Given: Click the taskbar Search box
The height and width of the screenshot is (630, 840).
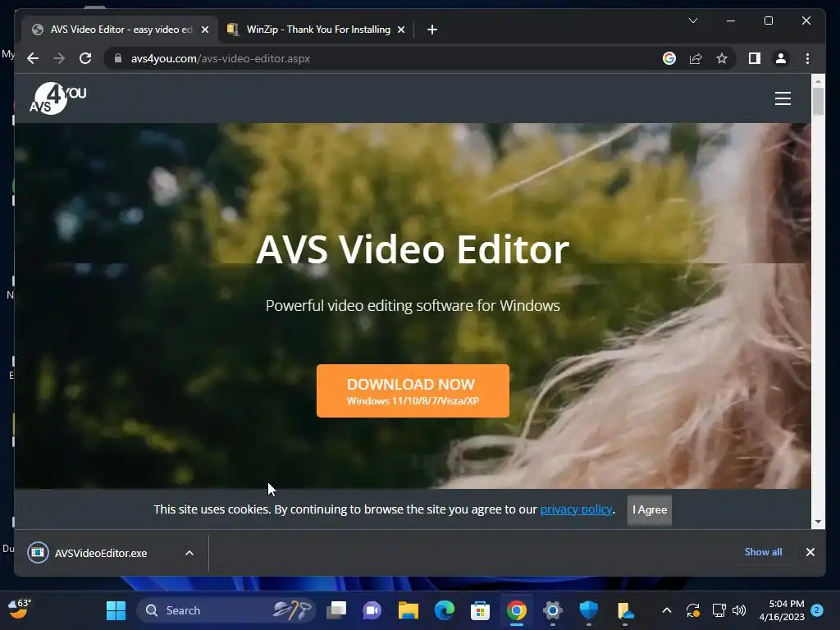Looking at the screenshot, I should pos(226,610).
